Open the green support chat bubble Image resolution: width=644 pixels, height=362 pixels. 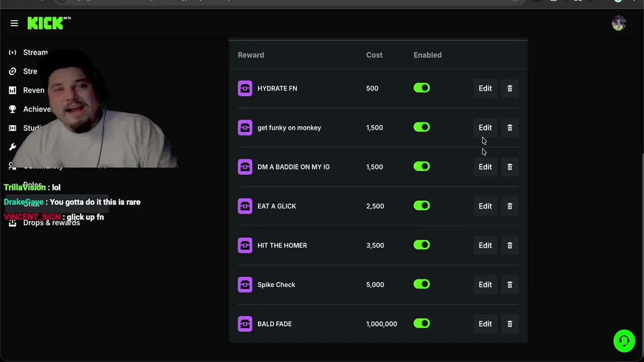coord(624,341)
